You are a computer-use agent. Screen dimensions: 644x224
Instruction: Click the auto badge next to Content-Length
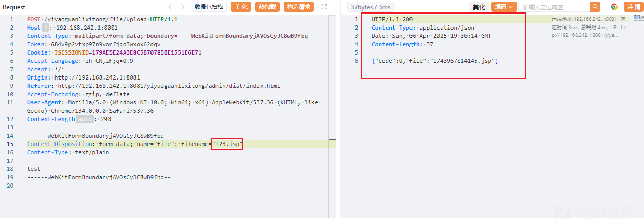pos(84,119)
